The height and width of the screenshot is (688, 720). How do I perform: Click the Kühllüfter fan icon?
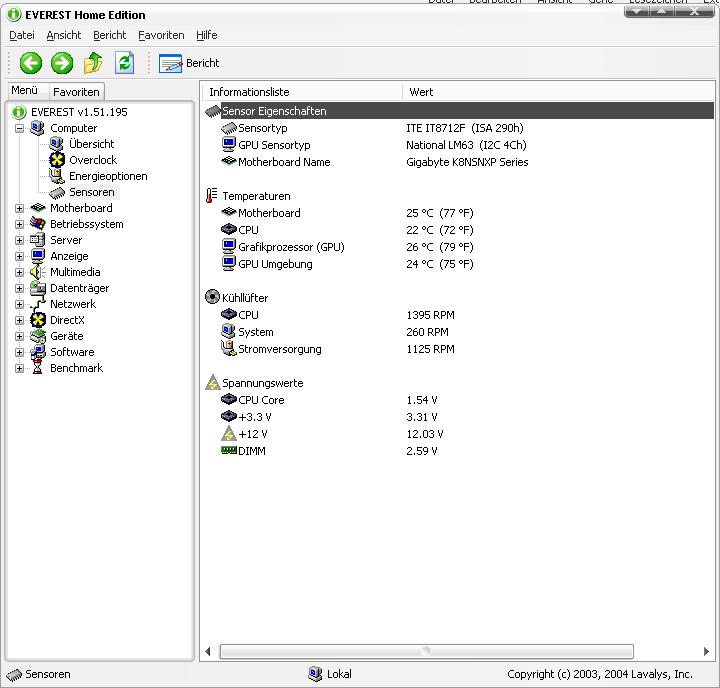212,297
